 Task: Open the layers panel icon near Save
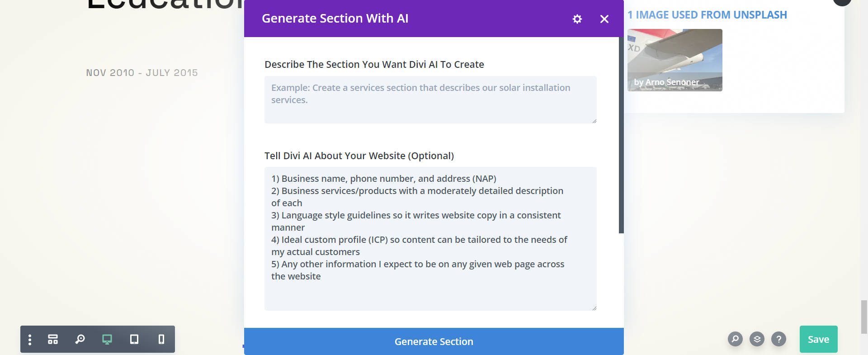pyautogui.click(x=756, y=339)
